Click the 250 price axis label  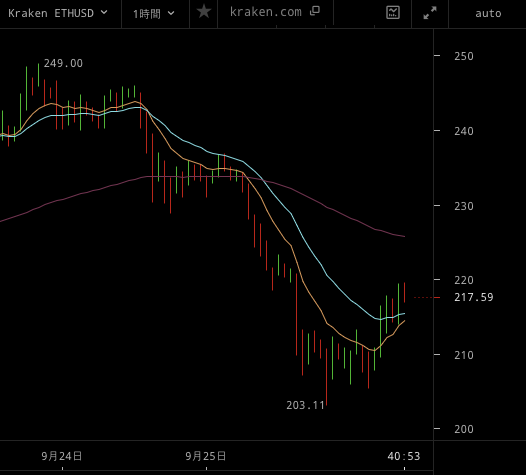[464, 56]
